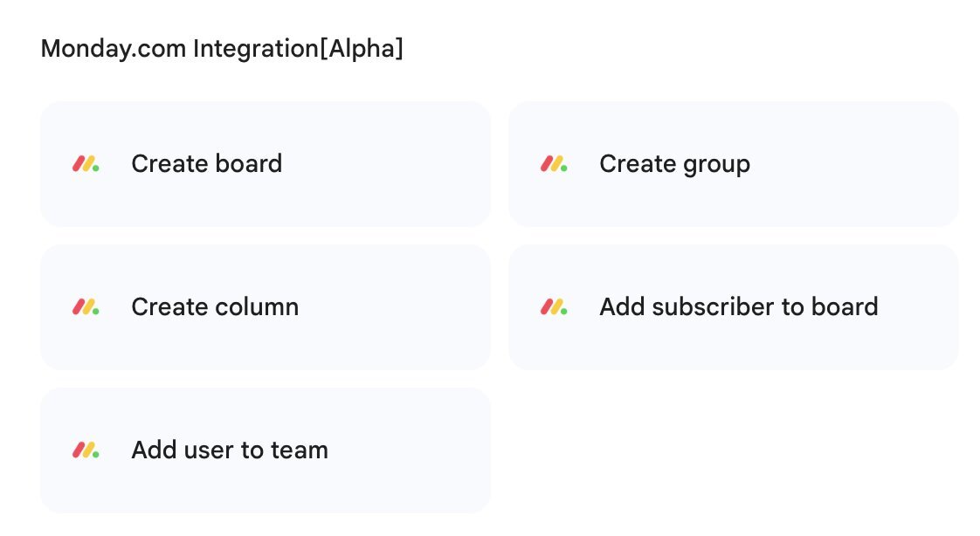
Task: Click the monday.com icon for Add user to team
Action: pos(86,450)
